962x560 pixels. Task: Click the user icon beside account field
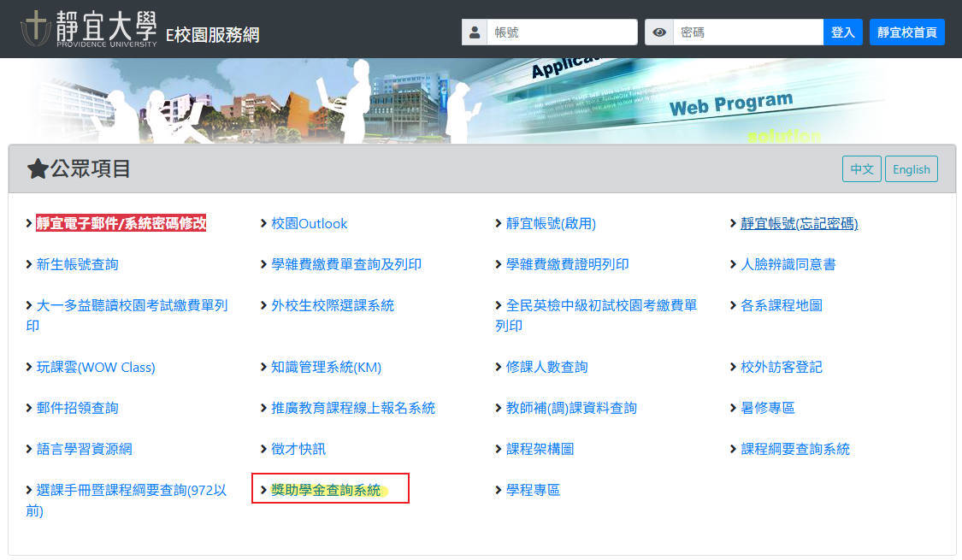pos(474,32)
